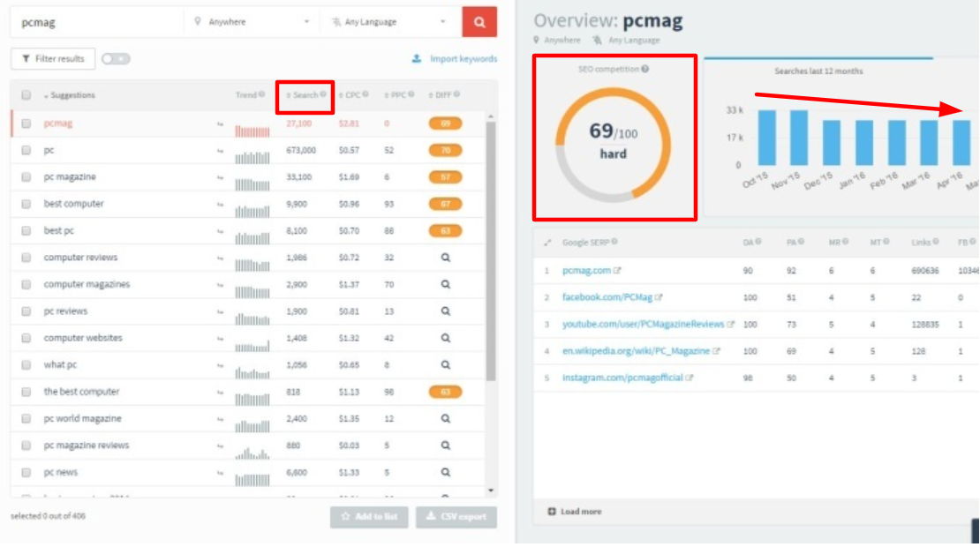Screen dimensions: 980x547
Task: Tick the checkbox for pcmag row
Action: pyautogui.click(x=26, y=124)
